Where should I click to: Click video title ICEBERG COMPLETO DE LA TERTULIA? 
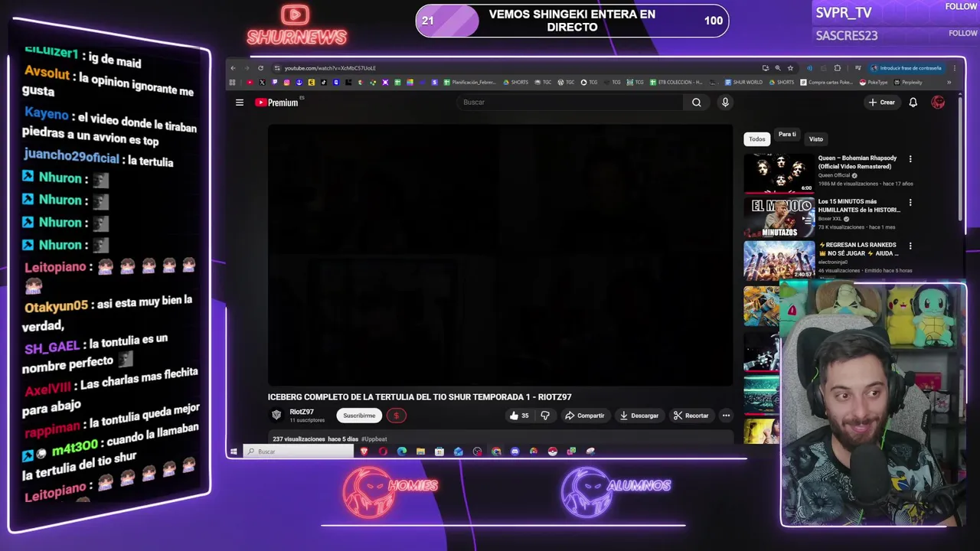(x=420, y=397)
